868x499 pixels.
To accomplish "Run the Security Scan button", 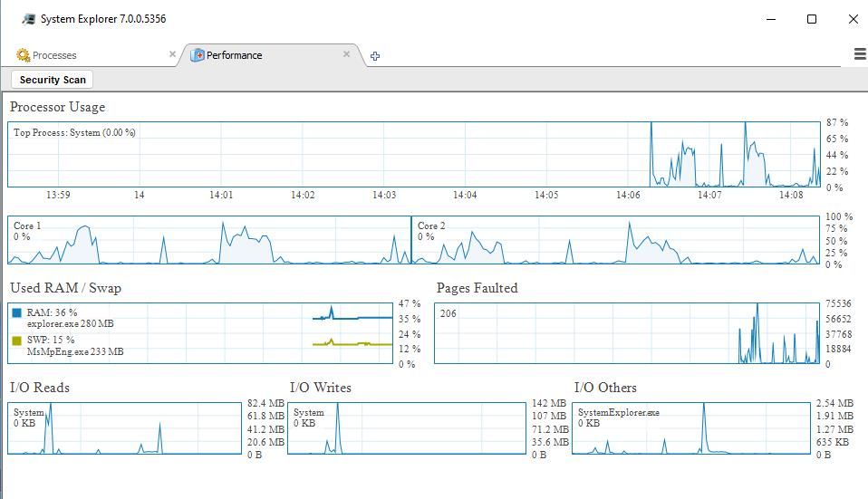I will (x=53, y=80).
